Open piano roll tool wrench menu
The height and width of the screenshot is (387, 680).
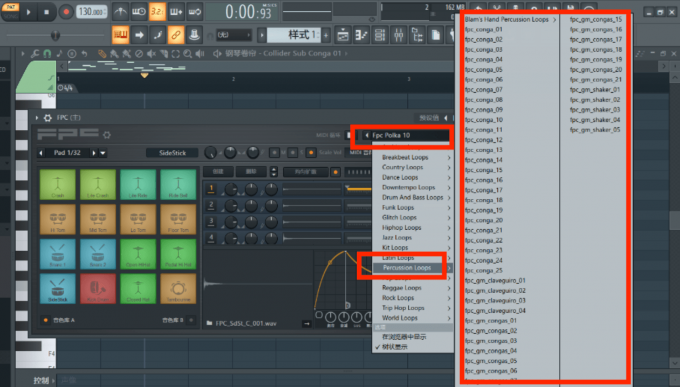(x=35, y=54)
